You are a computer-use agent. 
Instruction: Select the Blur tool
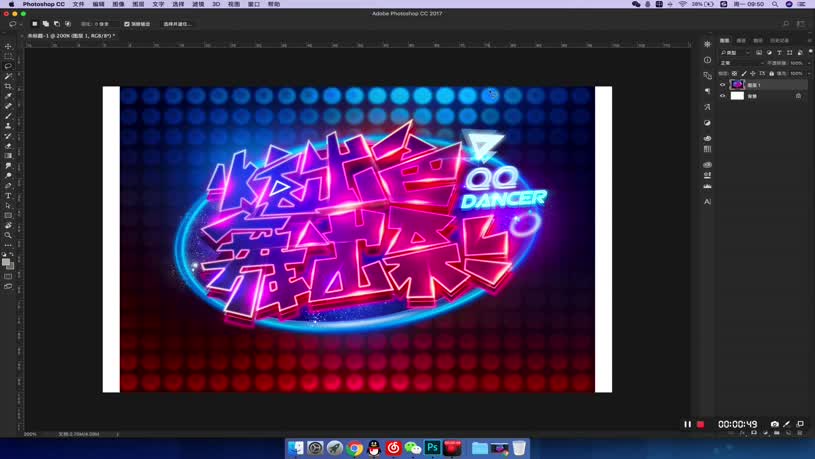coord(8,165)
